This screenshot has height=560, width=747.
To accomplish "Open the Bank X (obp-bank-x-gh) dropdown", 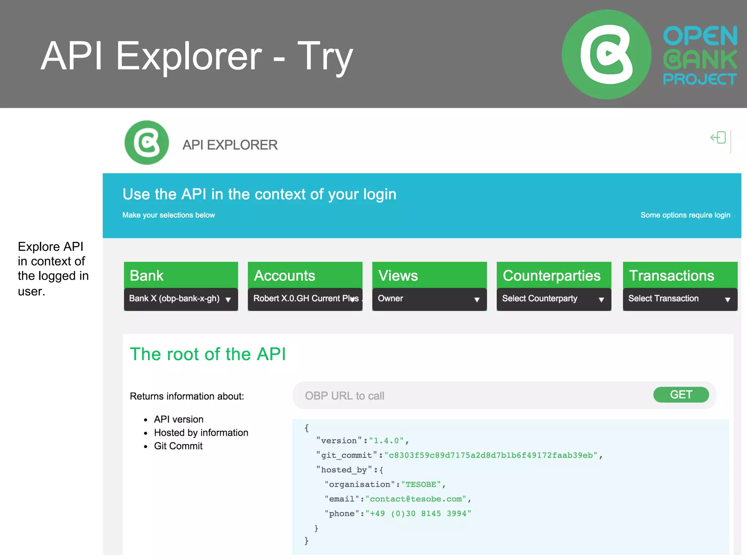I will [181, 299].
